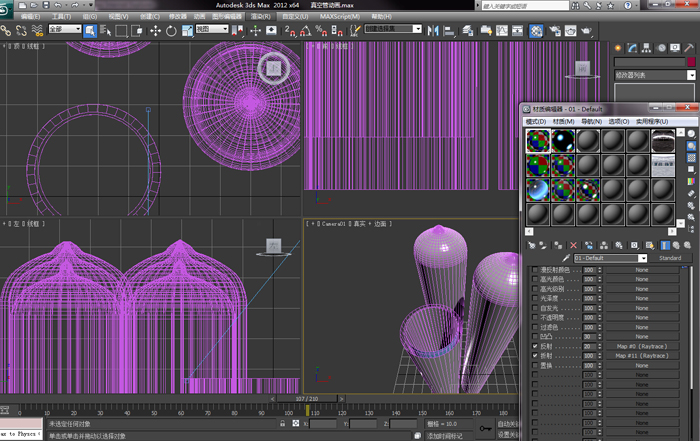Open the Material Editor toolbar icon
This screenshot has width=700, height=441.
pos(535,30)
